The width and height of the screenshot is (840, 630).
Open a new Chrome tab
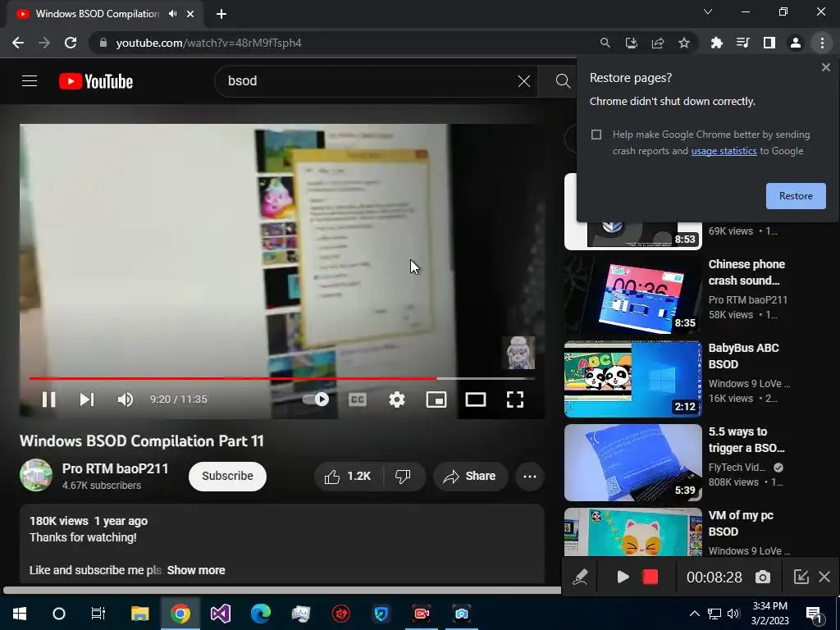[x=221, y=14]
